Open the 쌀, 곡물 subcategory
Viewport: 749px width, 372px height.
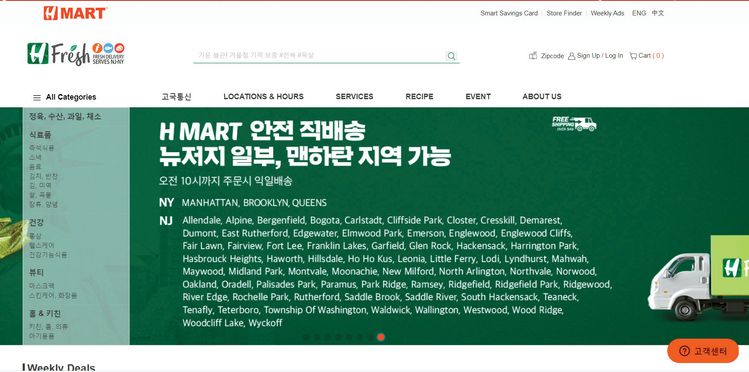(41, 195)
